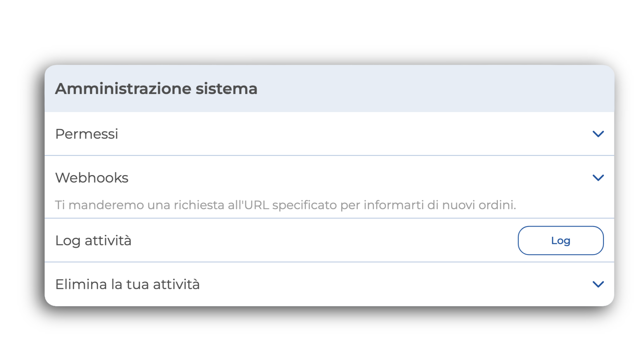644x356 pixels.
Task: Click the Amministrazione sistema header title
Action: point(156,89)
